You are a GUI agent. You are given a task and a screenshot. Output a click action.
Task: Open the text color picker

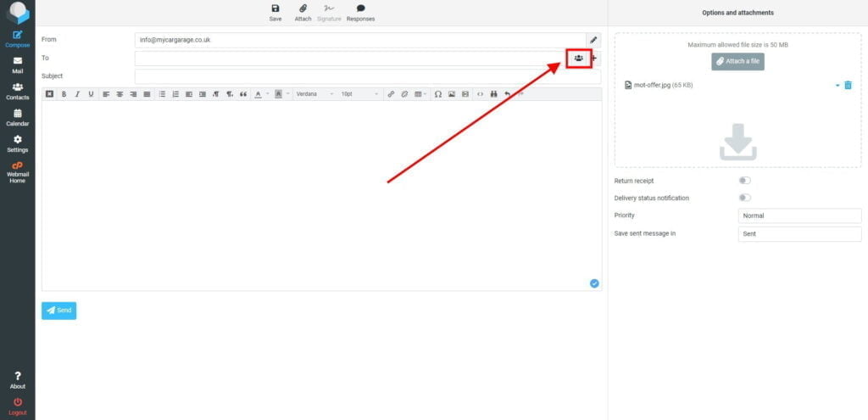pyautogui.click(x=258, y=94)
